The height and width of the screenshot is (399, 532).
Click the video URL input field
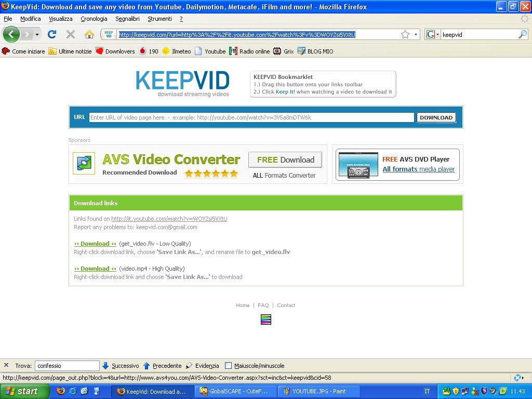tap(251, 117)
